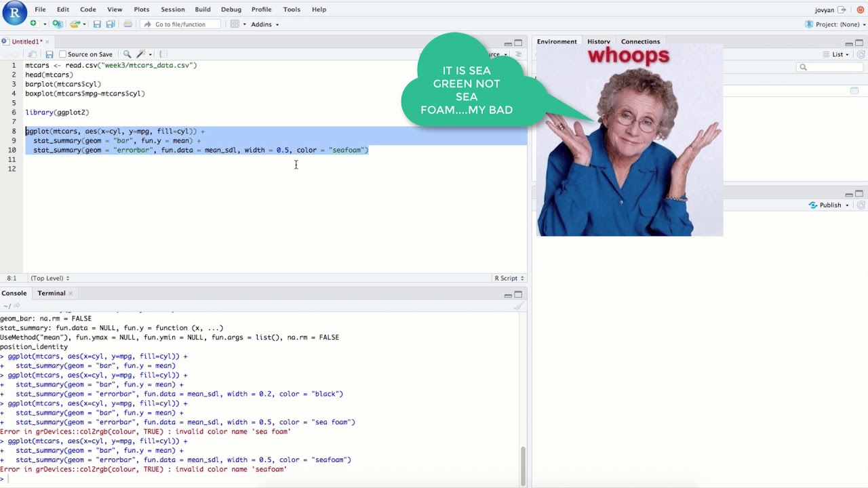
Task: Open the R Script file type dropdown
Action: point(509,278)
